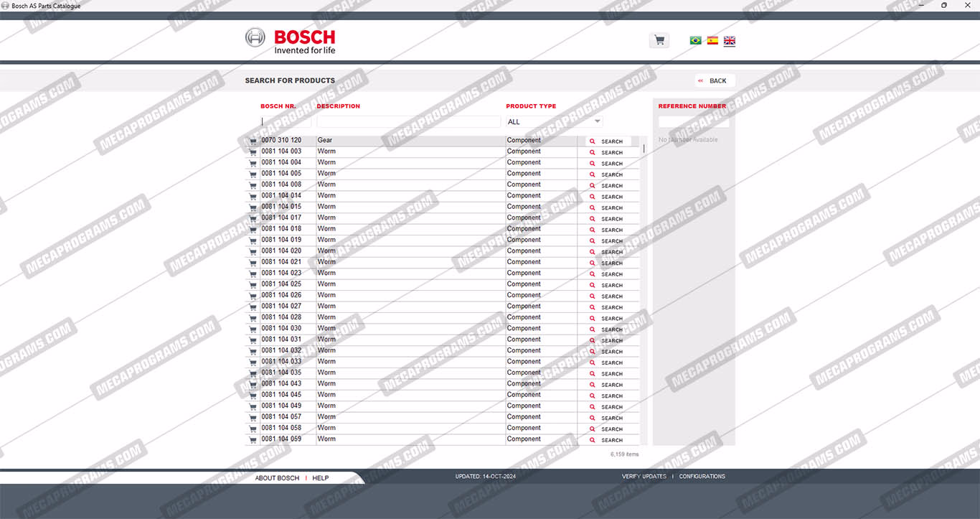This screenshot has width=980, height=519.
Task: Switch language with the Brazil flag
Action: pos(695,41)
